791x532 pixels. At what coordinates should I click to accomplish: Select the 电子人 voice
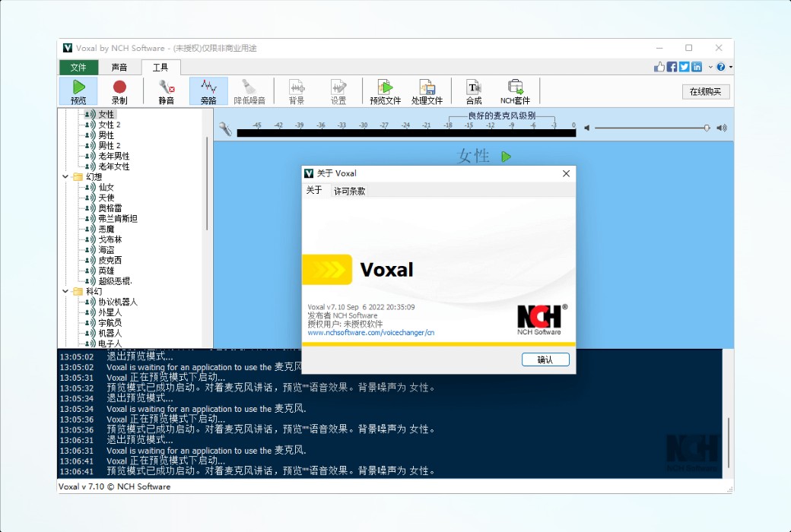110,344
